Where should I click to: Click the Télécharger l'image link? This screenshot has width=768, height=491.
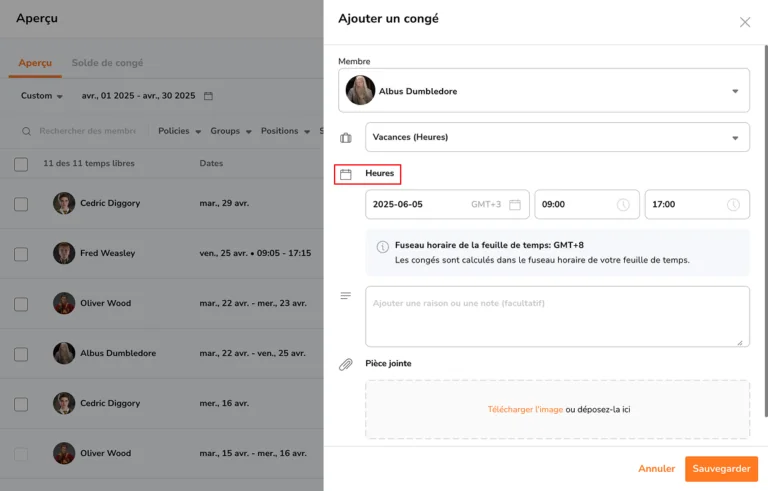coord(525,410)
